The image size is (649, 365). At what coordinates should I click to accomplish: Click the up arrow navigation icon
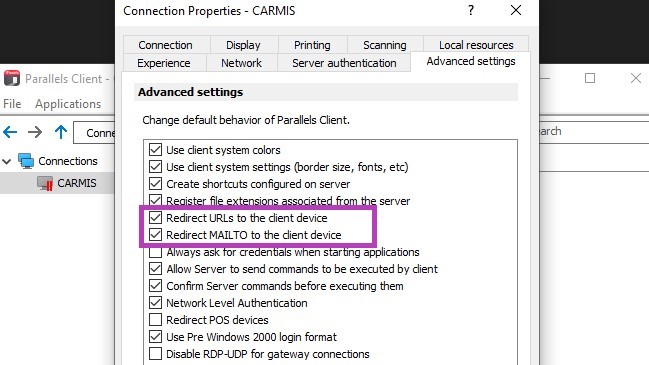click(x=61, y=132)
